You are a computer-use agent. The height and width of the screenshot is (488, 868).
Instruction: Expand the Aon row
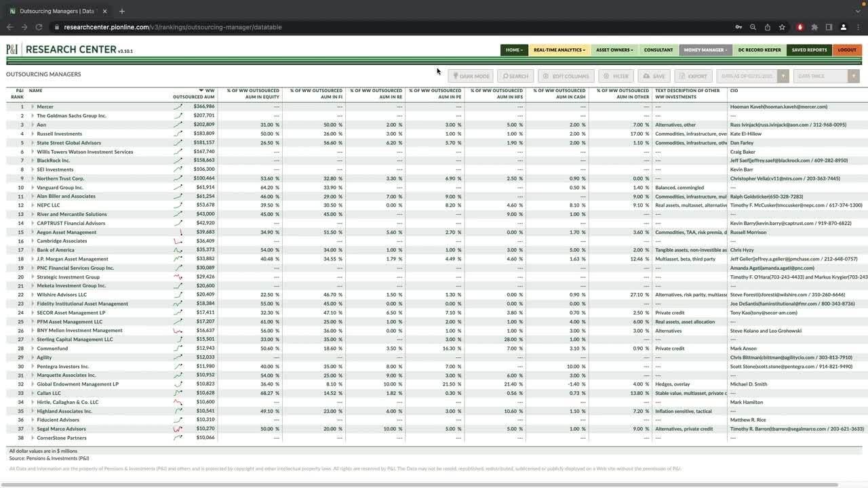33,125
